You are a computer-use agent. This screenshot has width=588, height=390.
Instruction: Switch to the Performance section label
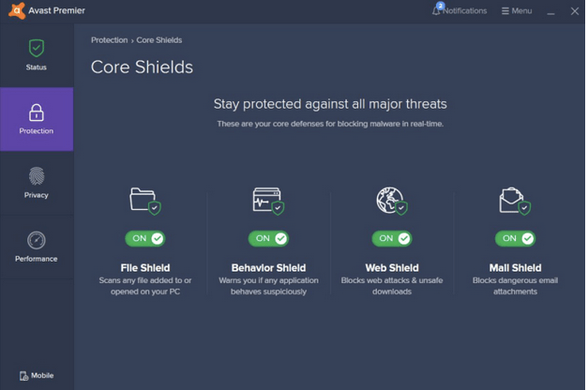click(x=37, y=259)
